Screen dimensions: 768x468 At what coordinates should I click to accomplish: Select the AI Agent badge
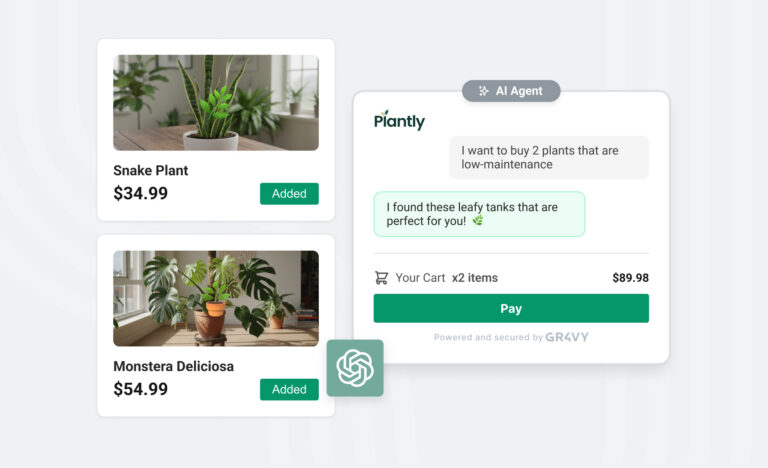(x=511, y=91)
